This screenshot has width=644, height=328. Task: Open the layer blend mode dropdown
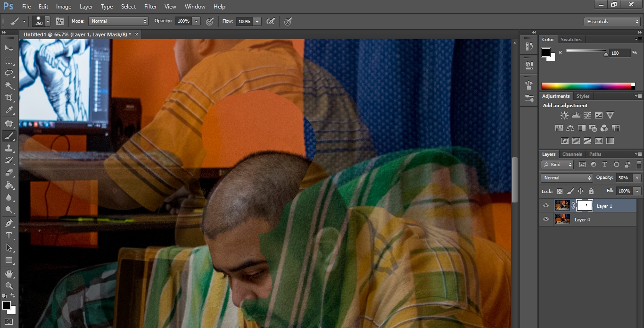tap(567, 178)
